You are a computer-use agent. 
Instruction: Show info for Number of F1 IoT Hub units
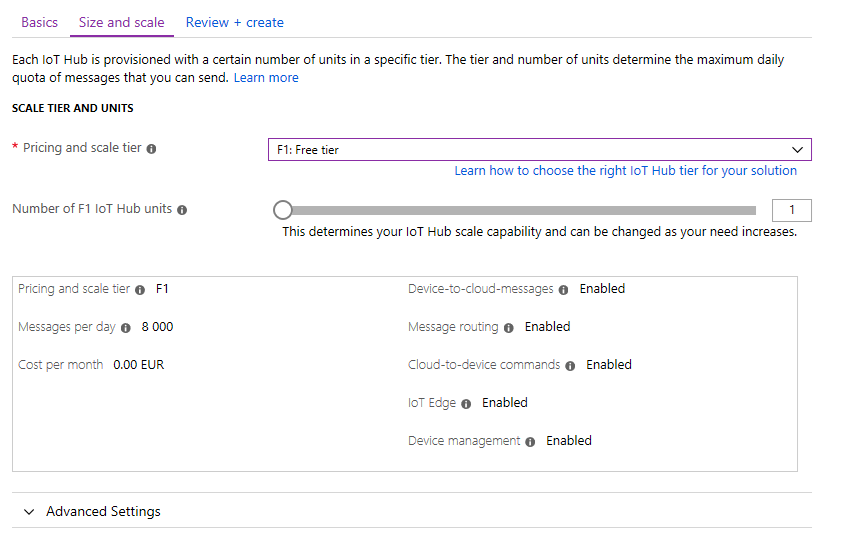182,210
